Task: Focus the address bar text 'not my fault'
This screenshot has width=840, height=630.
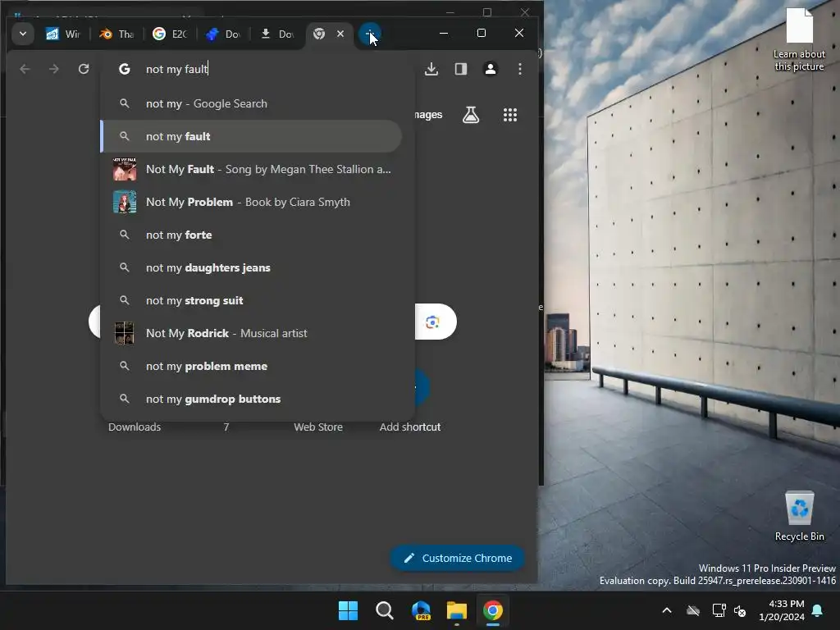Action: [177, 69]
